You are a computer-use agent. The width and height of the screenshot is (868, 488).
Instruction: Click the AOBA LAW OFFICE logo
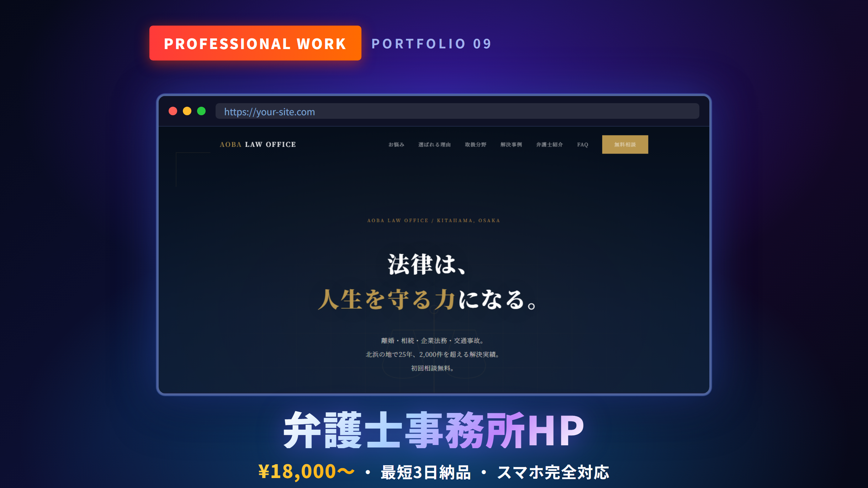258,144
